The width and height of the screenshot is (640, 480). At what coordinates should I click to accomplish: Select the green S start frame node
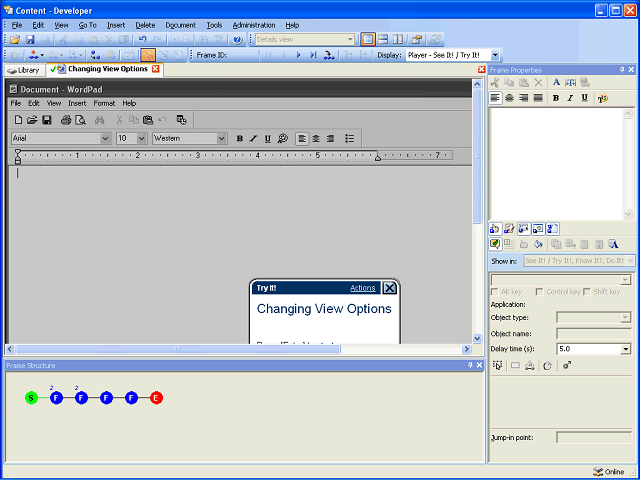(31, 398)
